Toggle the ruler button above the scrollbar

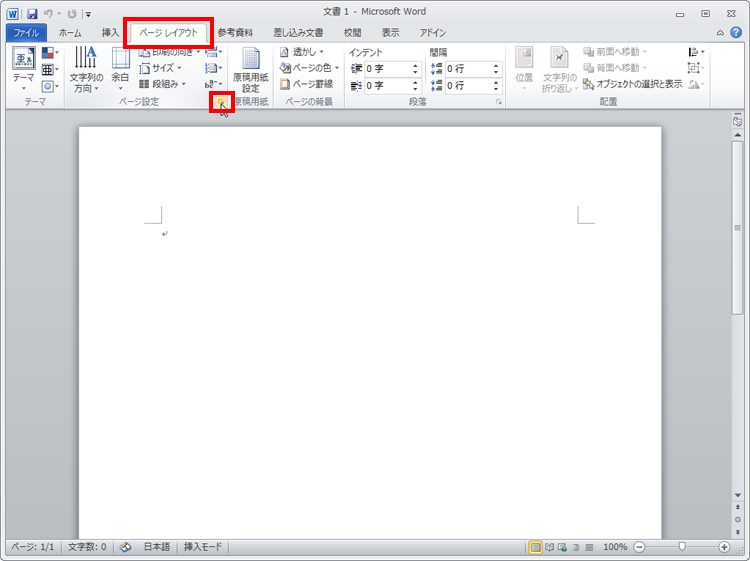pos(738,120)
